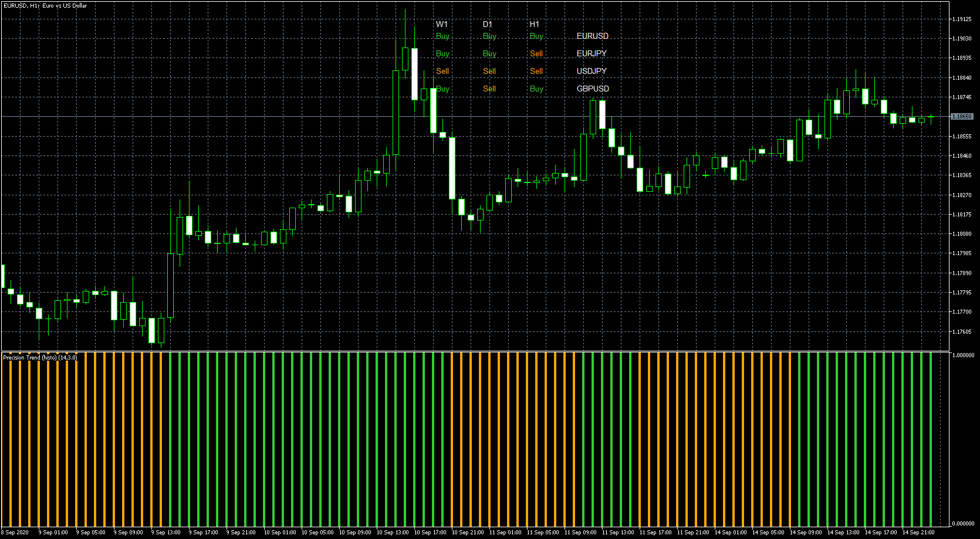
Task: Select the D1 timeframe column header
Action: click(488, 24)
